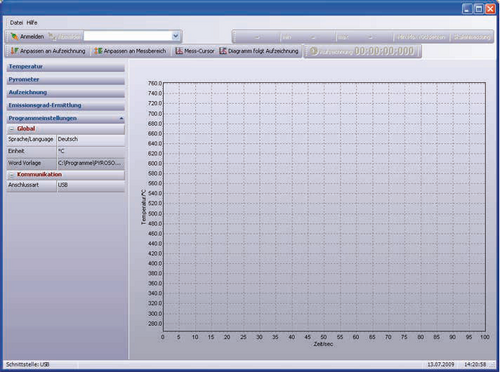Click the disabled Abmelden icon
The height and width of the screenshot is (372, 500).
[52, 36]
